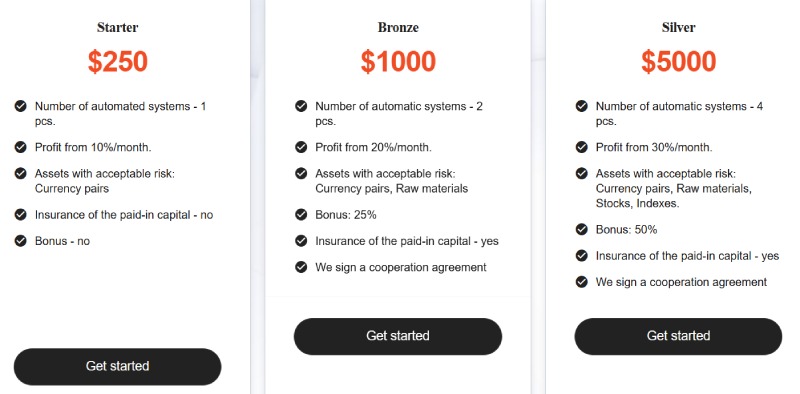Select the $1000 price text
800x394 pixels.
398,62
